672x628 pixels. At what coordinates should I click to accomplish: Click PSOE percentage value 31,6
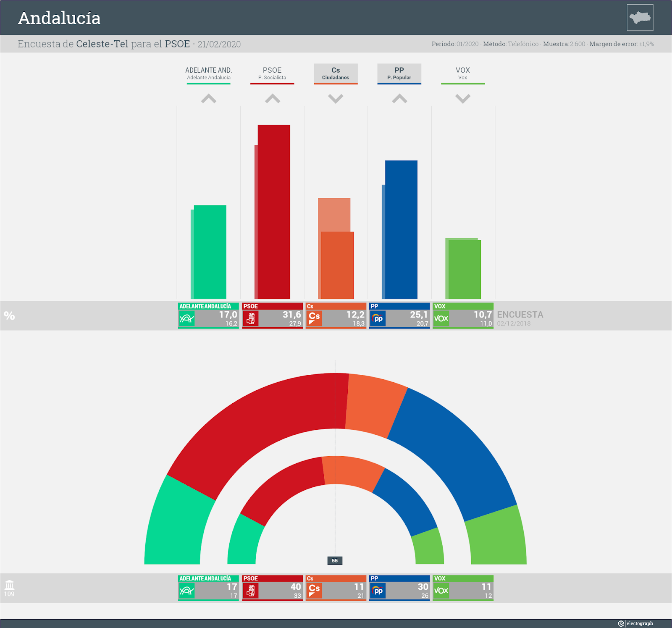coord(292,315)
